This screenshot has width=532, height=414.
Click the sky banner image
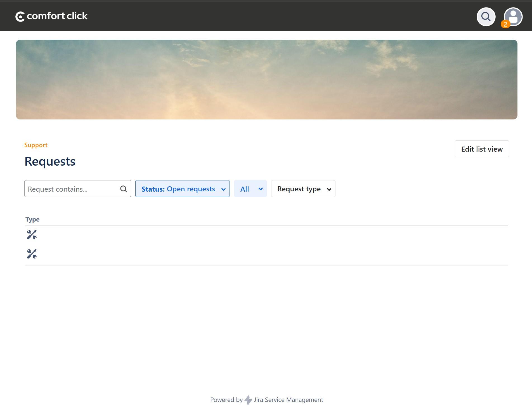[266, 79]
